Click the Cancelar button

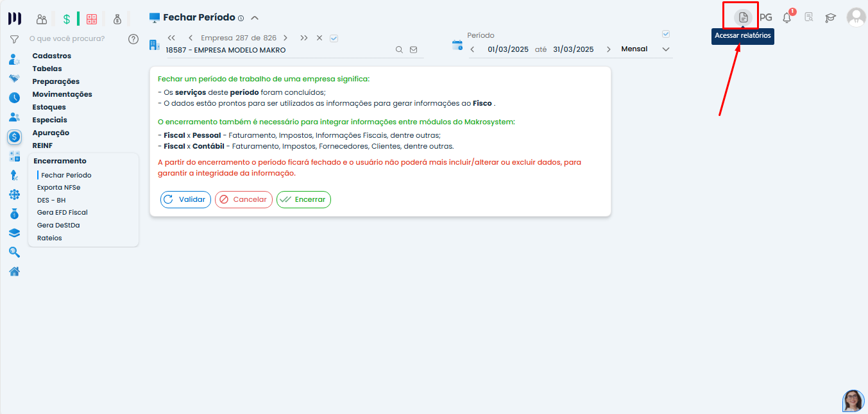(244, 199)
